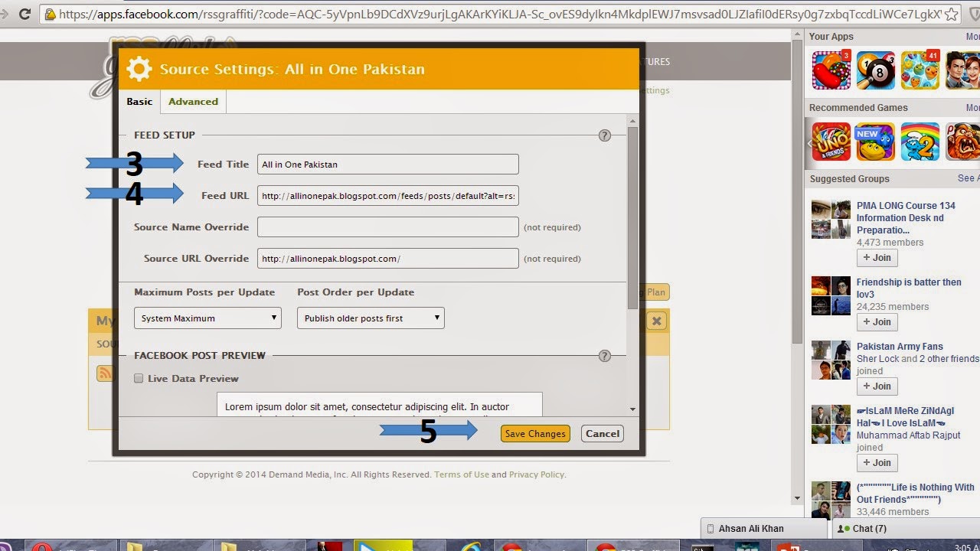
Task: Launch the 8 Ball Pool app icon
Action: [875, 70]
